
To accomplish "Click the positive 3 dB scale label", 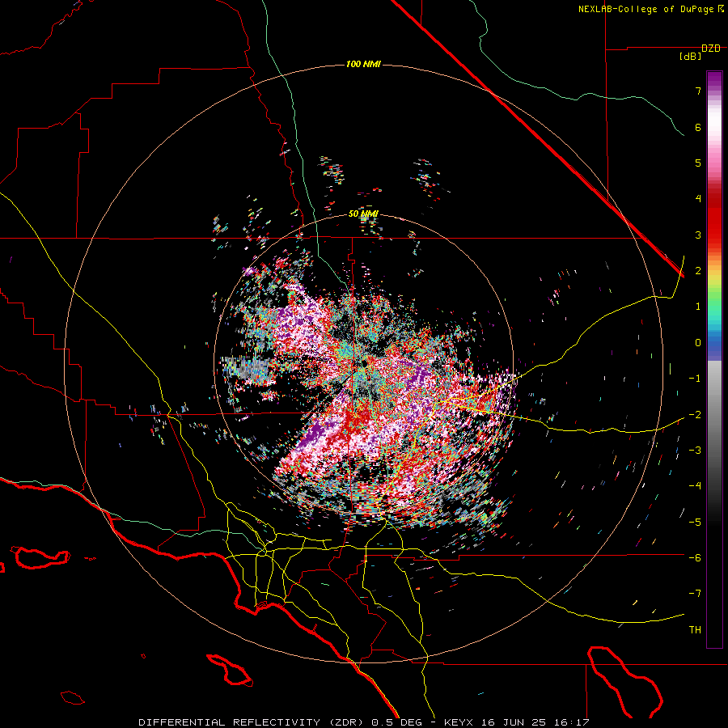I will 698,235.
